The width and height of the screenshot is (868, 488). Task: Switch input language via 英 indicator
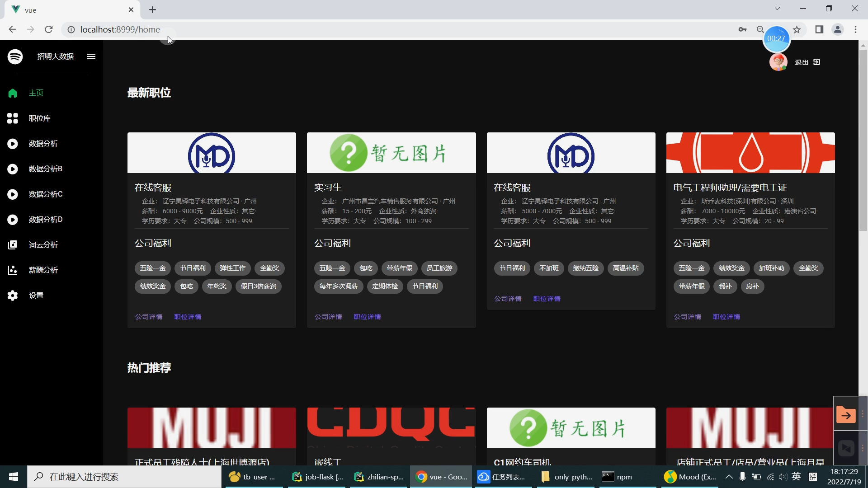click(x=797, y=476)
